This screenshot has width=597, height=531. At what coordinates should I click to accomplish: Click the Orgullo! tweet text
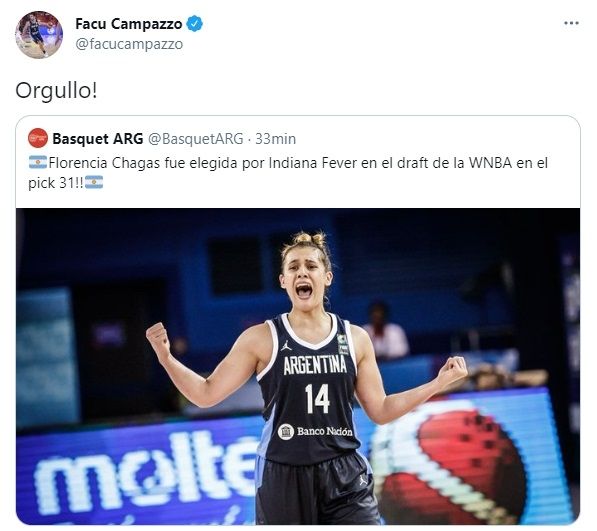[x=56, y=91]
